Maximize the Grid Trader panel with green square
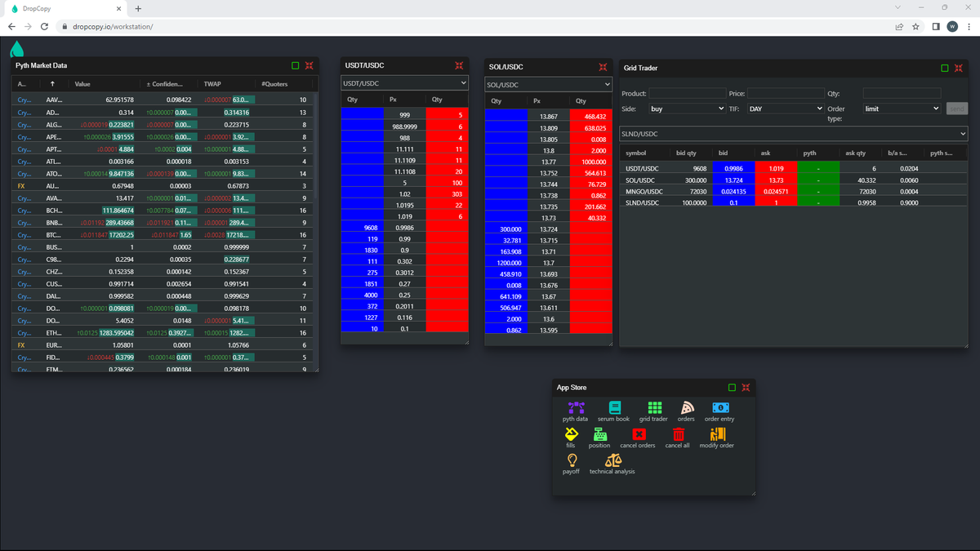Image resolution: width=980 pixels, height=551 pixels. (x=945, y=69)
